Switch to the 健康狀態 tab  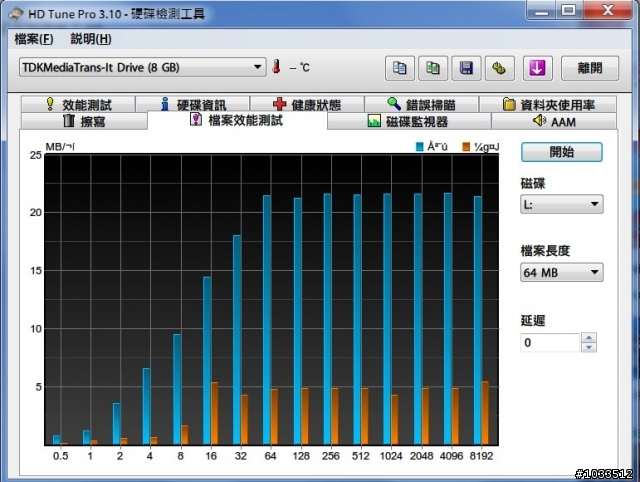pos(307,104)
